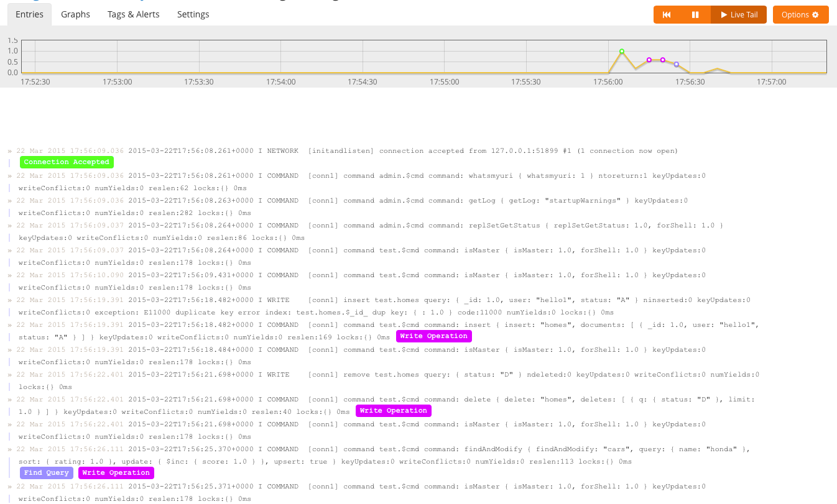Pause the log stream
The width and height of the screenshot is (837, 504).
pos(695,15)
